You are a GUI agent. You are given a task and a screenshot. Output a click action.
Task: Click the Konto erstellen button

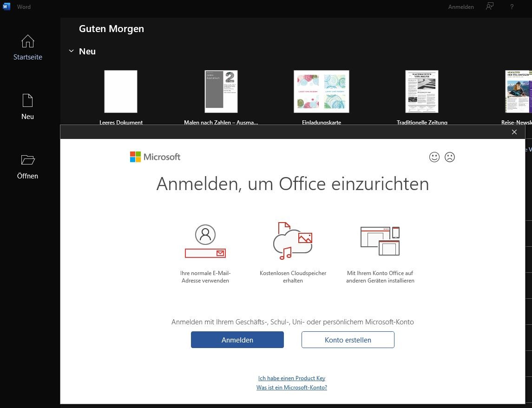(348, 340)
